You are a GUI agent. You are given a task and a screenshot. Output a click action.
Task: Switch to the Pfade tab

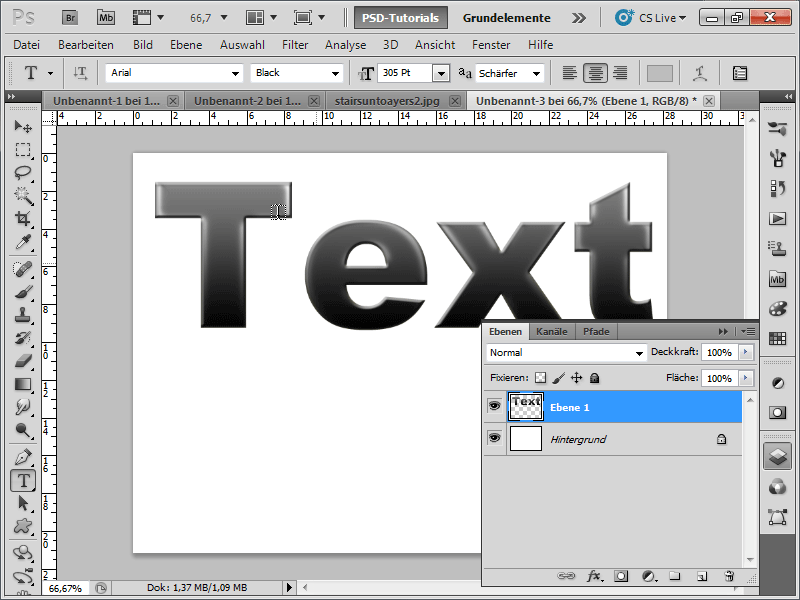(596, 332)
